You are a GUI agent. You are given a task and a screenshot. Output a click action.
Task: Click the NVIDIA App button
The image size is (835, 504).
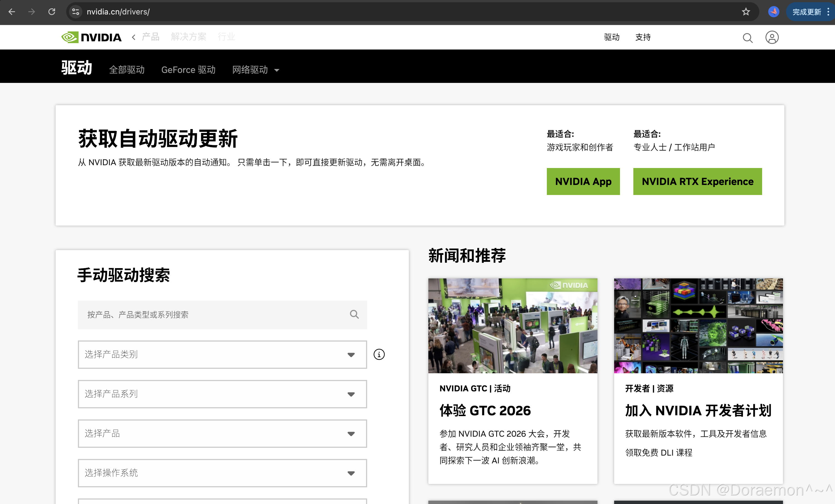(583, 182)
